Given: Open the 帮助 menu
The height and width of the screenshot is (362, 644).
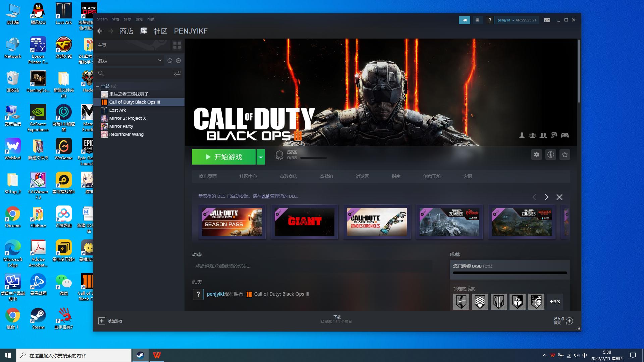Looking at the screenshot, I should coord(151,19).
